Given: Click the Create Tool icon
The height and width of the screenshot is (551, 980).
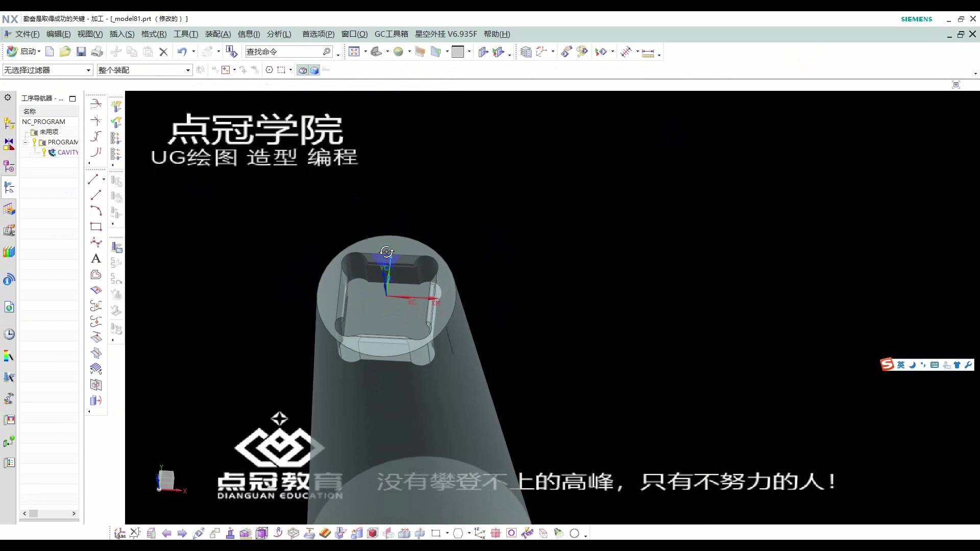Looking at the screenshot, I should [x=116, y=106].
